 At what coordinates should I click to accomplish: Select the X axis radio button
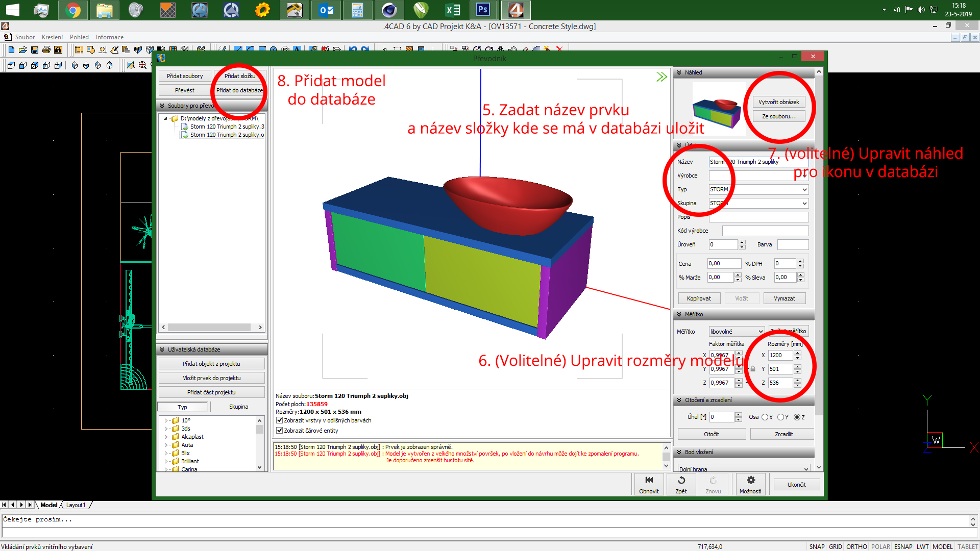point(765,417)
